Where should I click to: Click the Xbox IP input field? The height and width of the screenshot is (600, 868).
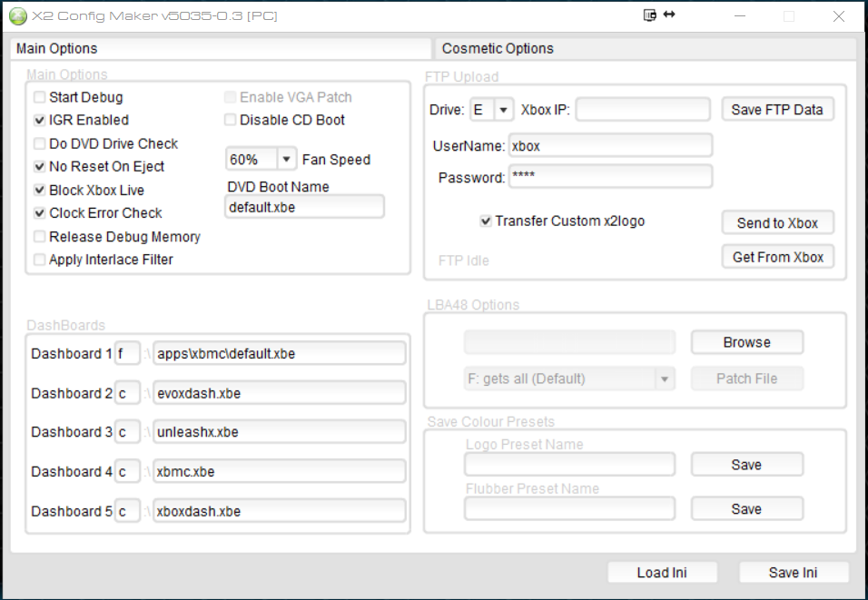tap(643, 110)
